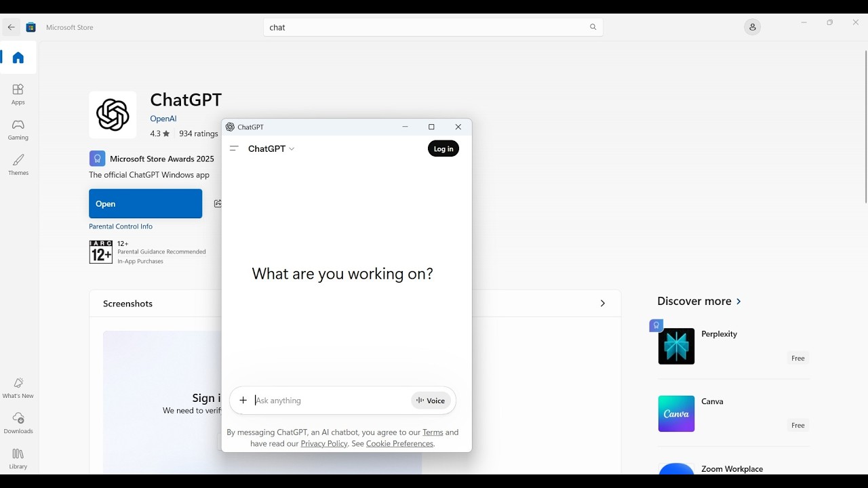868x488 pixels.
Task: Click Free button for Perplexity
Action: click(798, 359)
